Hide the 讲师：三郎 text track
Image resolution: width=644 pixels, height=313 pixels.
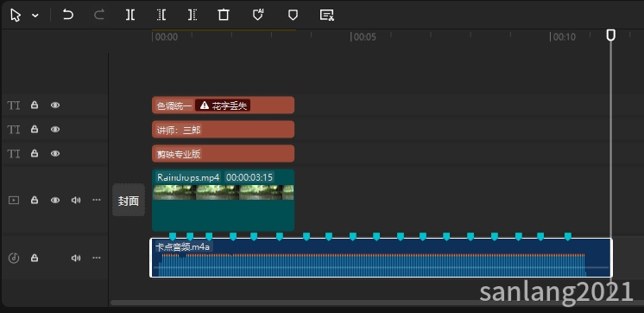pos(55,129)
